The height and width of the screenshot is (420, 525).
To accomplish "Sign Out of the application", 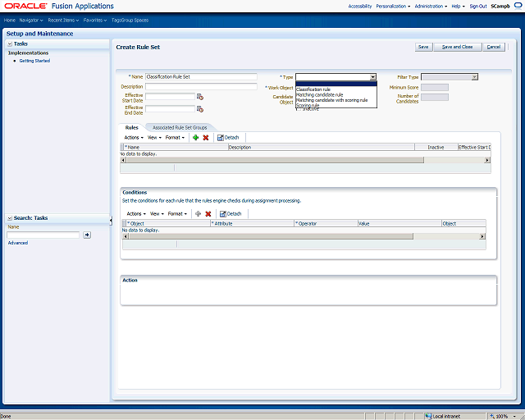I will (x=478, y=6).
